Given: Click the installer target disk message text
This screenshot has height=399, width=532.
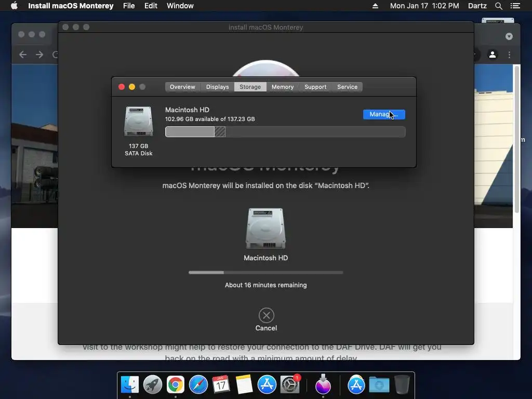Looking at the screenshot, I should [265, 185].
